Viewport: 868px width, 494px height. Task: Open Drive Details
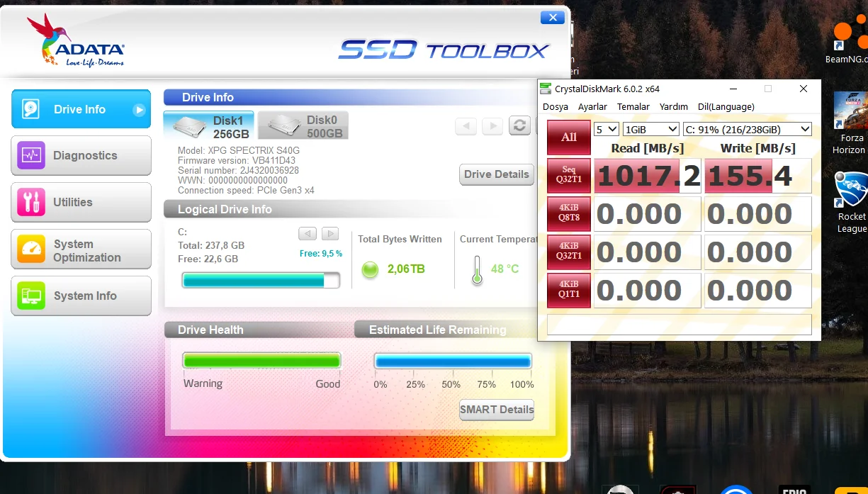pos(496,174)
